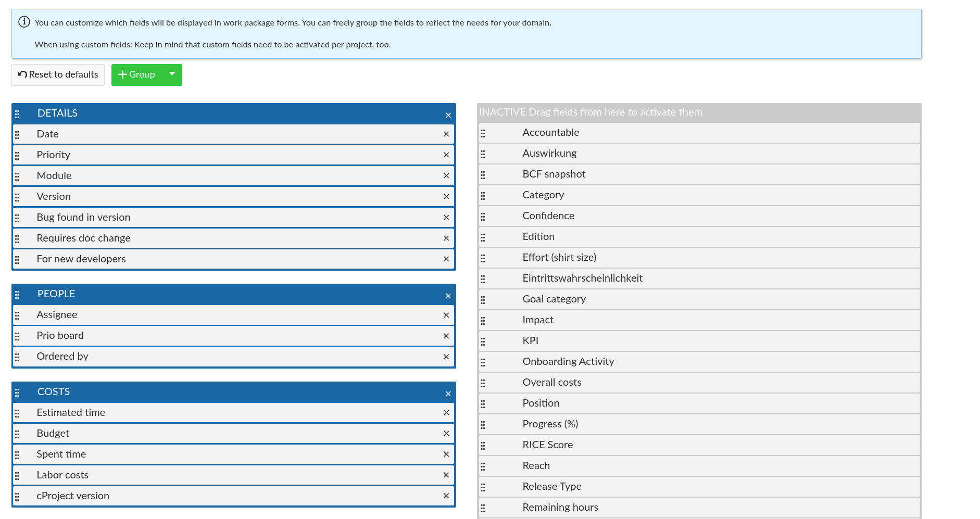980x519 pixels.
Task: Delete the PEOPLE group
Action: pos(448,296)
